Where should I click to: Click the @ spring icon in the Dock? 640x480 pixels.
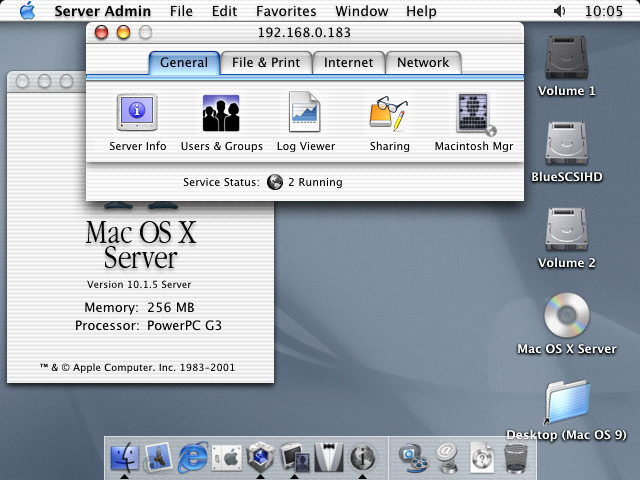tap(447, 457)
